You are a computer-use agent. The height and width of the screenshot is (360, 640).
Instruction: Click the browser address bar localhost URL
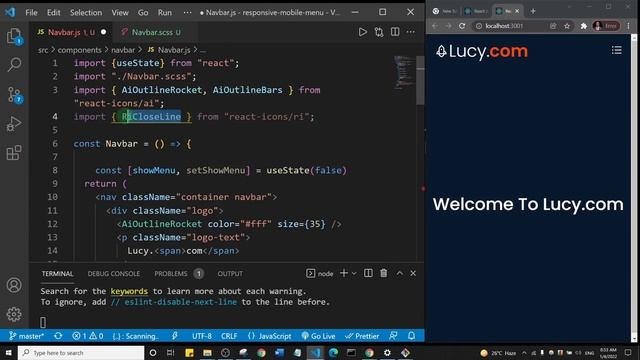504,26
